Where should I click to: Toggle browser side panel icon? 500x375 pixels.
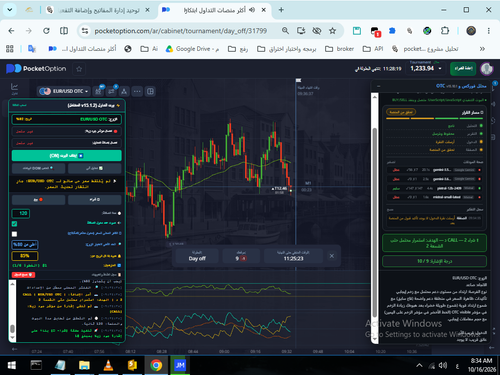[64, 31]
